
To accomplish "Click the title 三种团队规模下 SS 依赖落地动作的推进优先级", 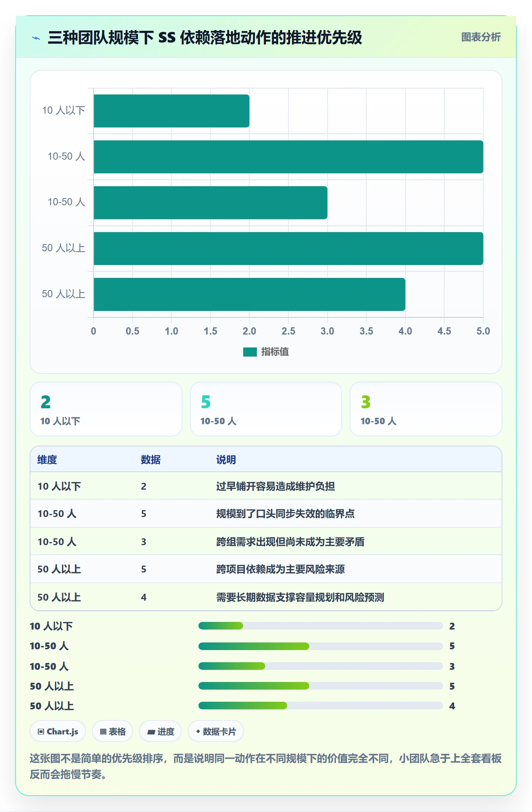I will tap(205, 38).
